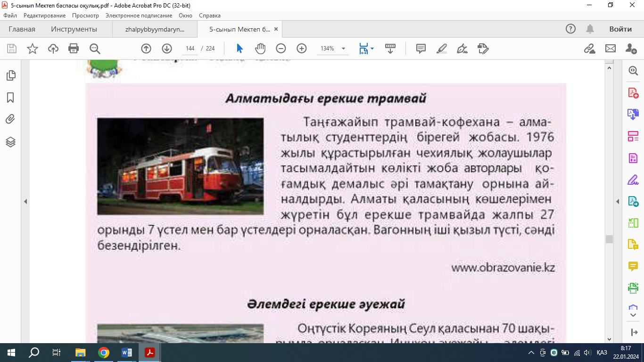644x362 pixels.
Task: Open the Add comment sticky note tool
Action: pyautogui.click(x=421, y=49)
